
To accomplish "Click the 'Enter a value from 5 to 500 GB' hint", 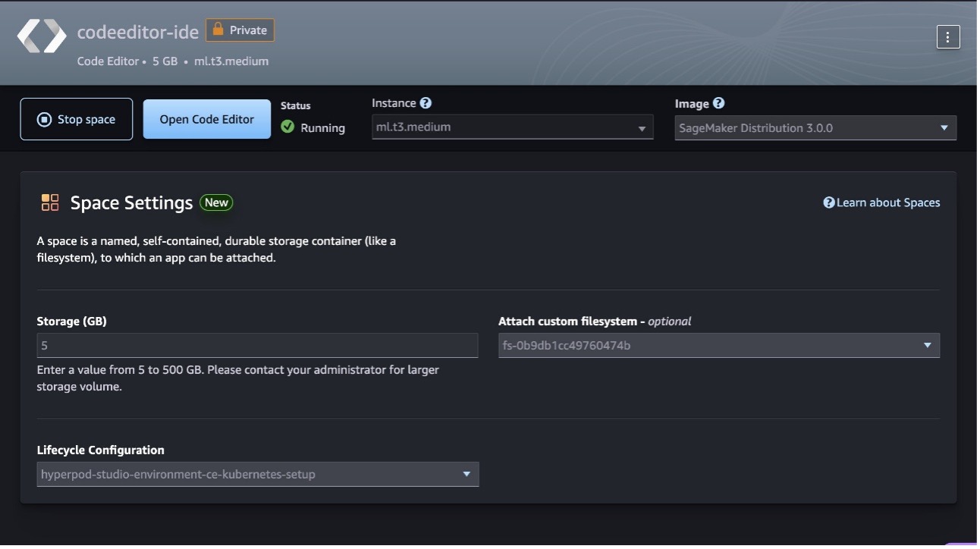I will pyautogui.click(x=238, y=378).
